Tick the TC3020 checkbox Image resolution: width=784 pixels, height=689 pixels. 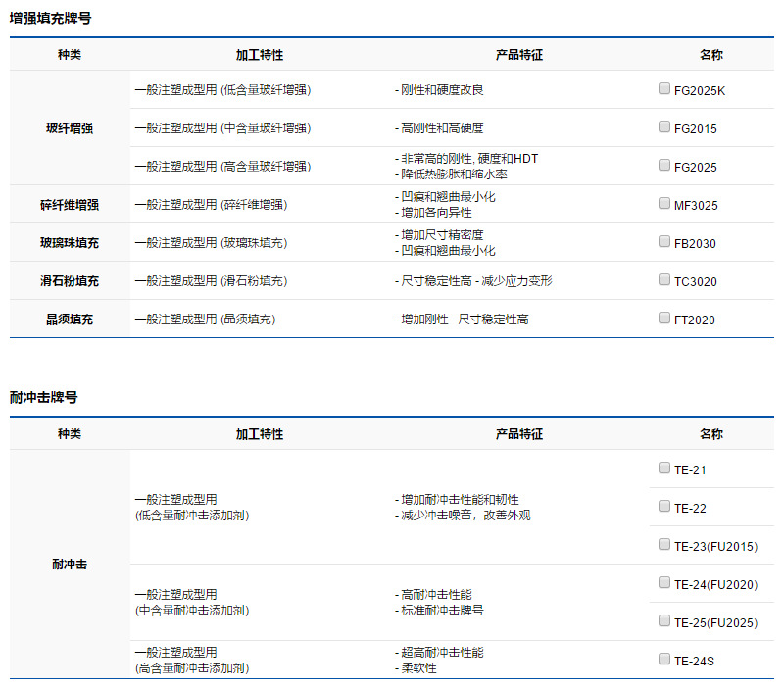point(664,279)
